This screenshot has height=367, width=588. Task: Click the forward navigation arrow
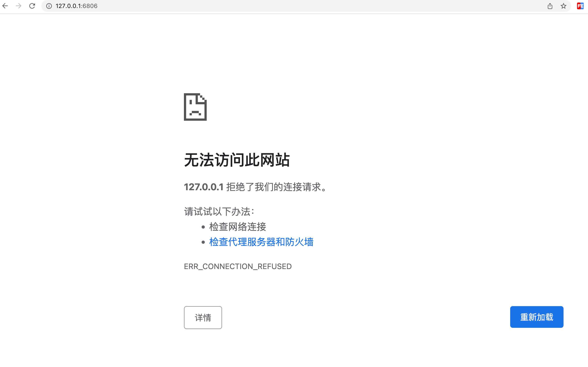click(19, 6)
